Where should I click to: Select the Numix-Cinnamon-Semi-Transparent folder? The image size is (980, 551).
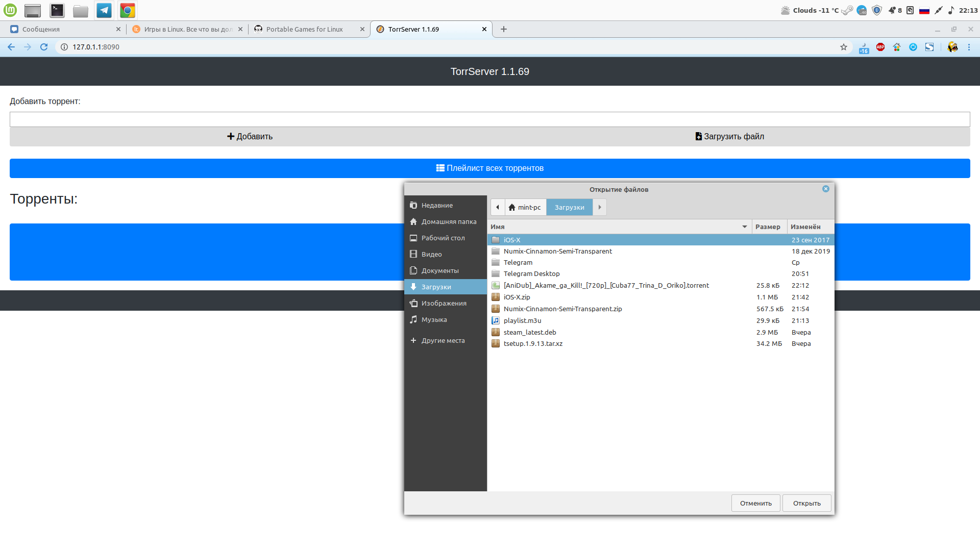(x=660, y=251)
